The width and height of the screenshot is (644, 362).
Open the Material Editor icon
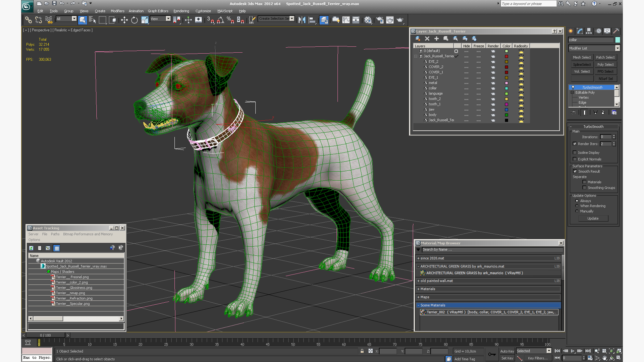[x=368, y=20]
